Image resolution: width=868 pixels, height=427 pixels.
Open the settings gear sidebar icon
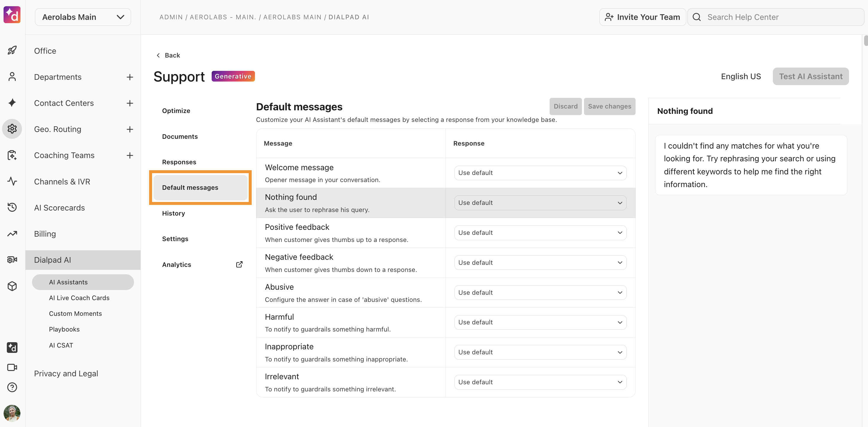12,129
